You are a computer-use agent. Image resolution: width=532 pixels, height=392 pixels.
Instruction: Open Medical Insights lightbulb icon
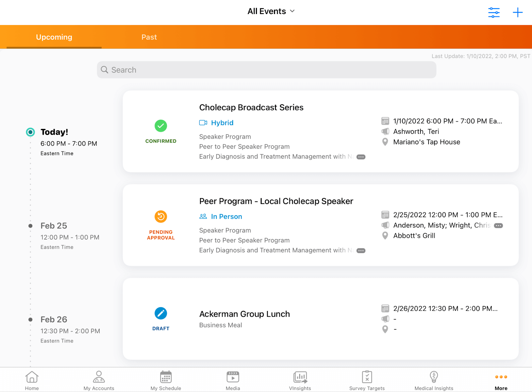[434, 377]
